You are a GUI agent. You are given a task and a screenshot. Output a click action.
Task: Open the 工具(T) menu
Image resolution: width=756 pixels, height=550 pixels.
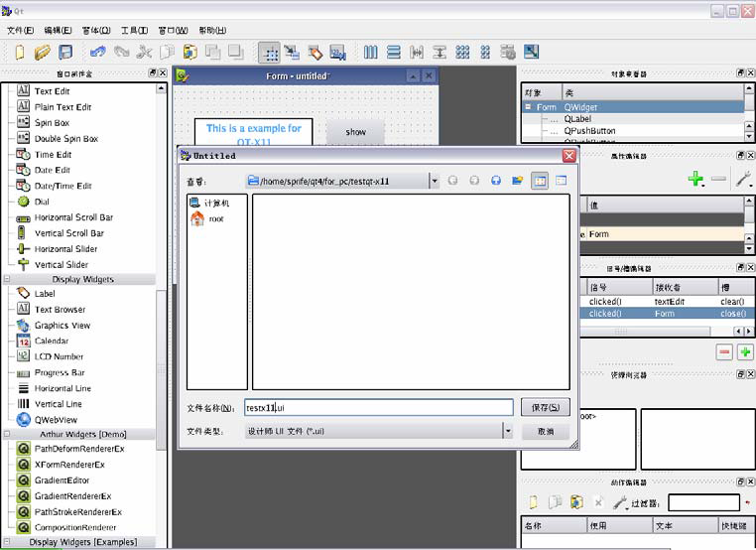point(134,30)
